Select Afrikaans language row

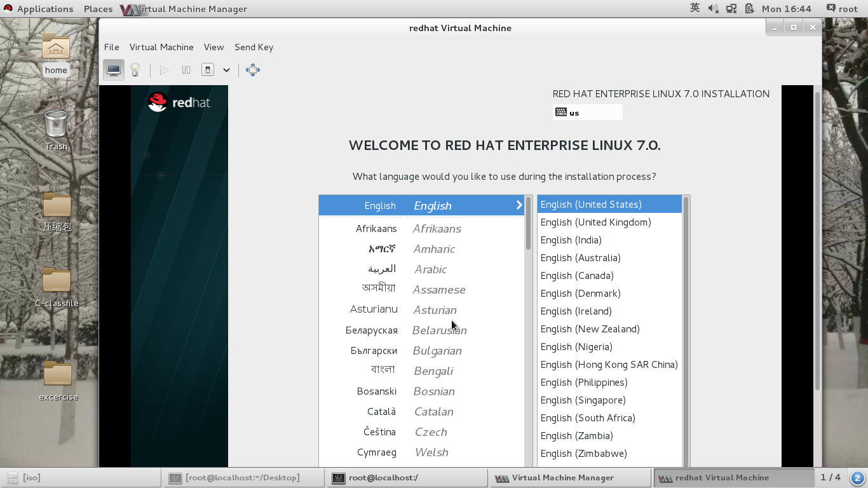(x=421, y=229)
